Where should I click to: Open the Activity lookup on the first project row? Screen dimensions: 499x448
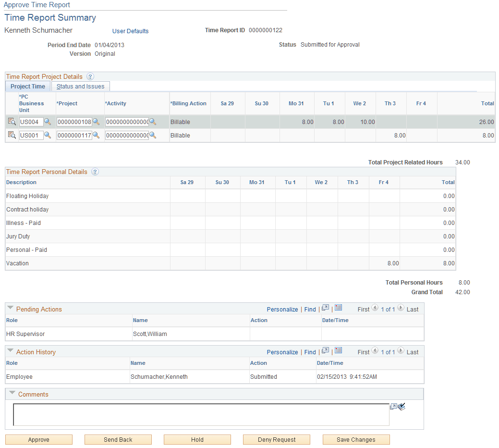point(153,122)
